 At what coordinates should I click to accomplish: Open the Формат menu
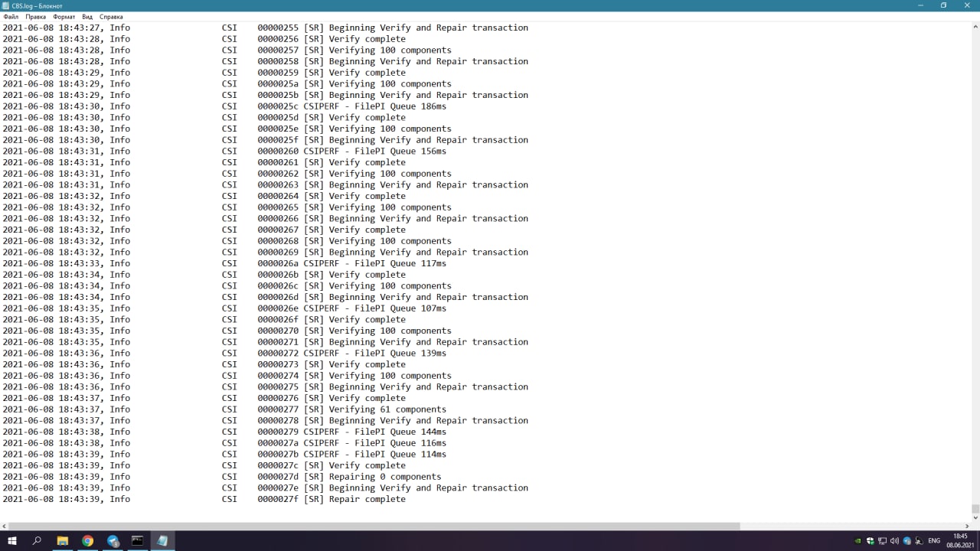coord(64,16)
